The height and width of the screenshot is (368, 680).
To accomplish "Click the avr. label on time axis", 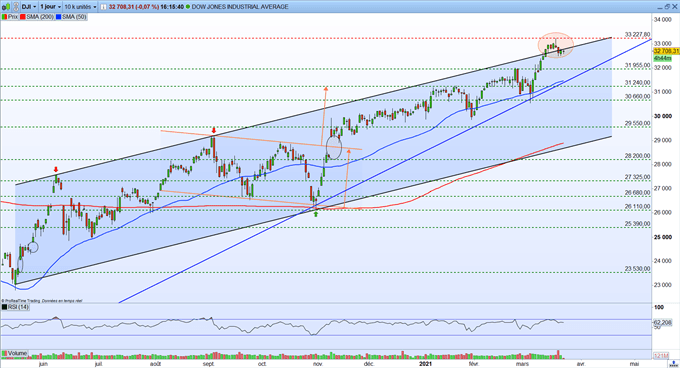I will (581, 364).
